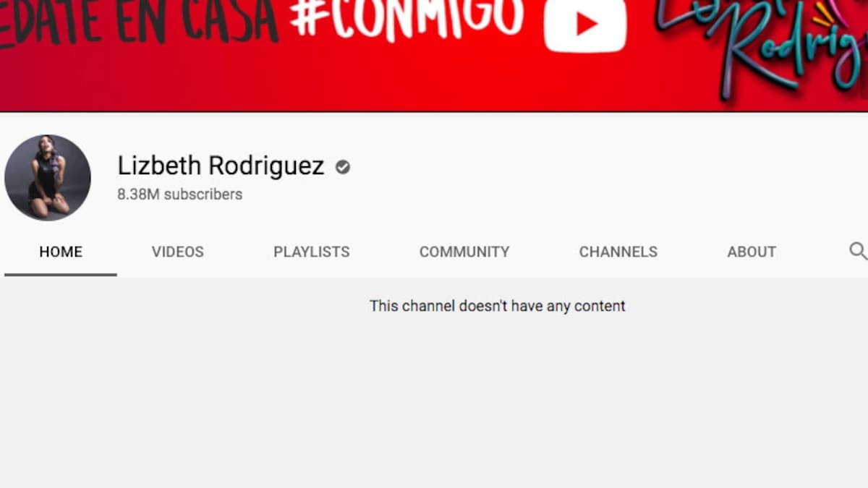Image resolution: width=868 pixels, height=488 pixels.
Task: Click the 8.38M subscribers count
Action: click(179, 194)
